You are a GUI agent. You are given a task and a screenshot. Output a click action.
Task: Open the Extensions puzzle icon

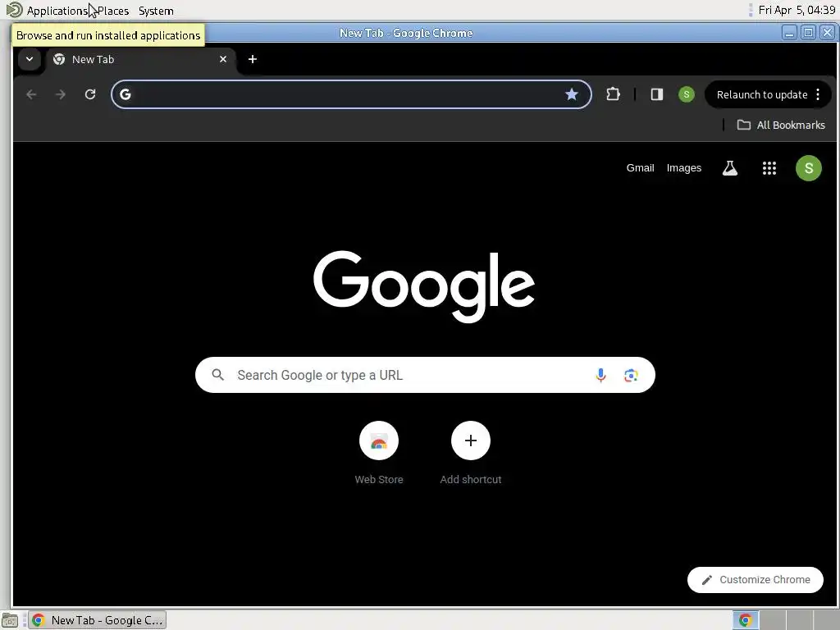coord(613,94)
